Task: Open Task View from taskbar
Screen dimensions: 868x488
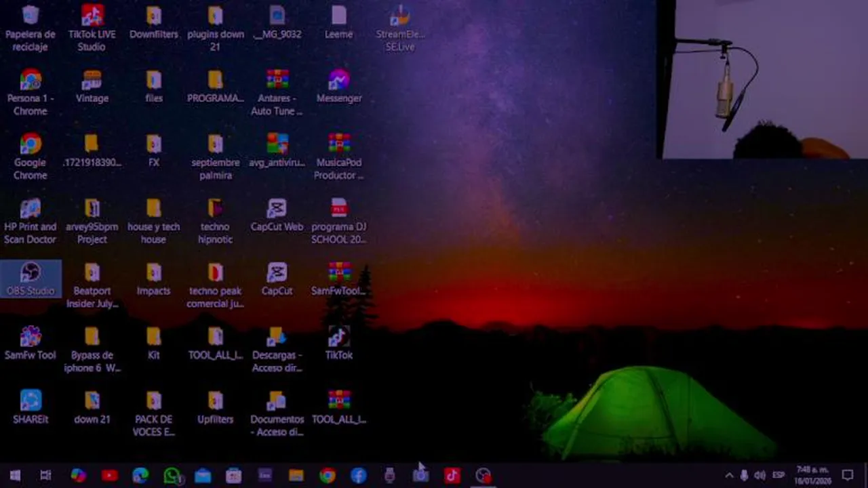Action: [45, 475]
